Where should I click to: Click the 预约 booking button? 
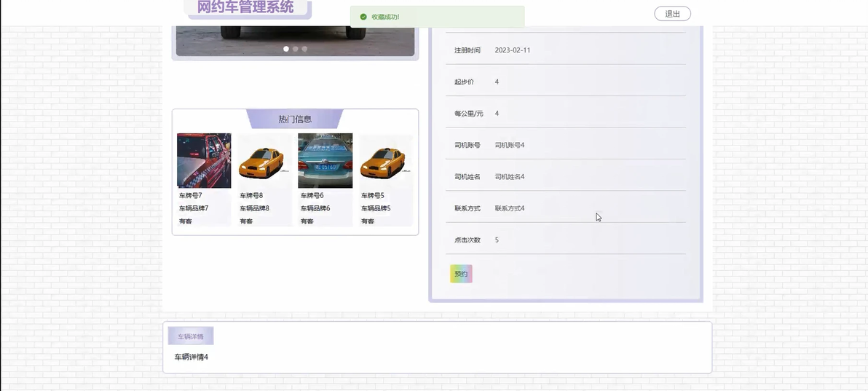point(461,274)
